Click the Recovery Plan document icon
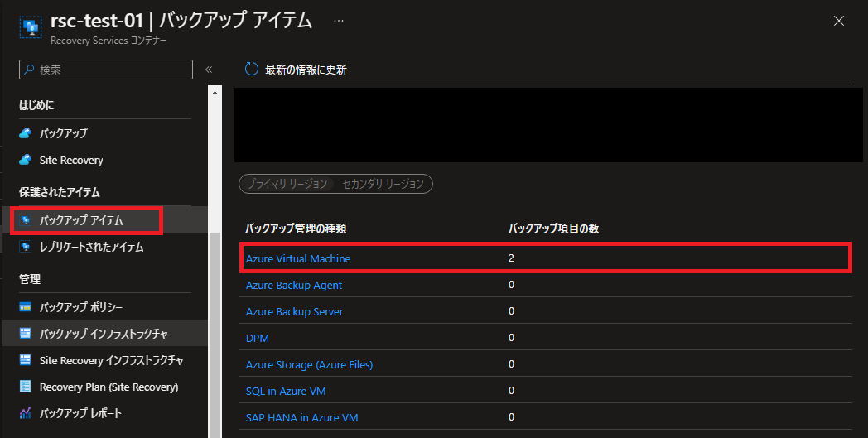This screenshot has width=868, height=438. tap(26, 387)
